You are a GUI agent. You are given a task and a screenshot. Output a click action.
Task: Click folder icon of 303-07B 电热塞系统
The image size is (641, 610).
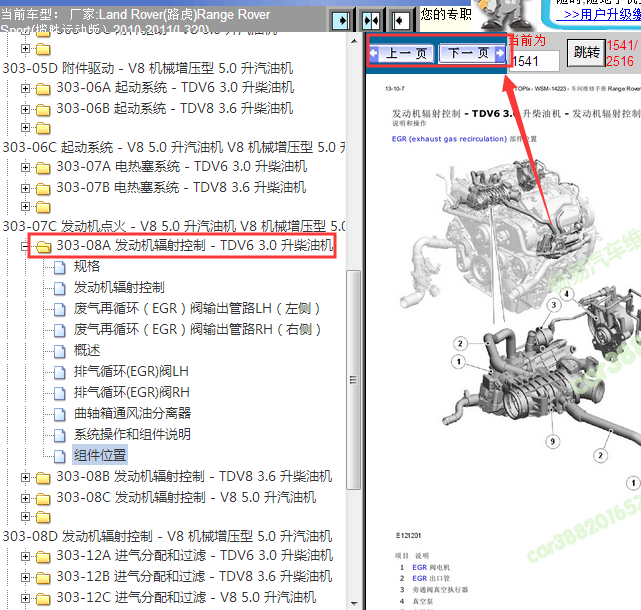tap(43, 189)
